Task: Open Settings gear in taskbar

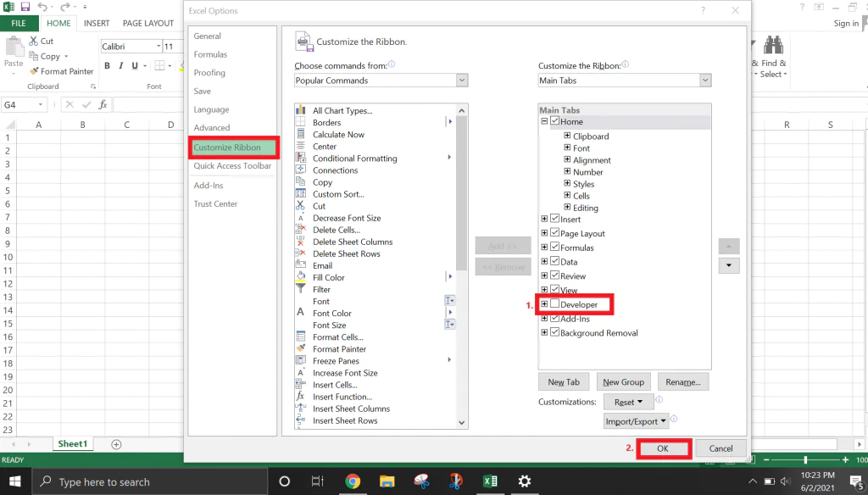Action: pyautogui.click(x=524, y=481)
